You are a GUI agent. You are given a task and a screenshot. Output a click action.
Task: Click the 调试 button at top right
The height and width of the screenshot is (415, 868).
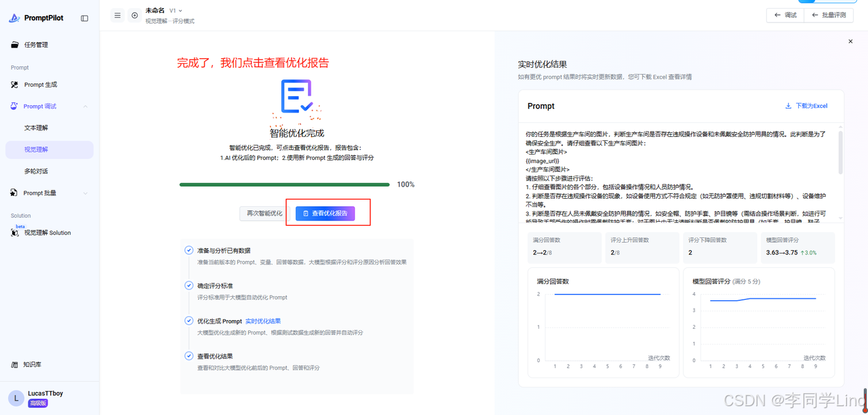pyautogui.click(x=785, y=15)
